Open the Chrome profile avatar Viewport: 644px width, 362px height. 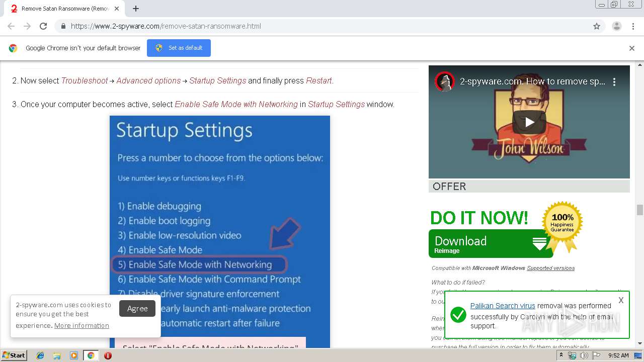coord(616,26)
